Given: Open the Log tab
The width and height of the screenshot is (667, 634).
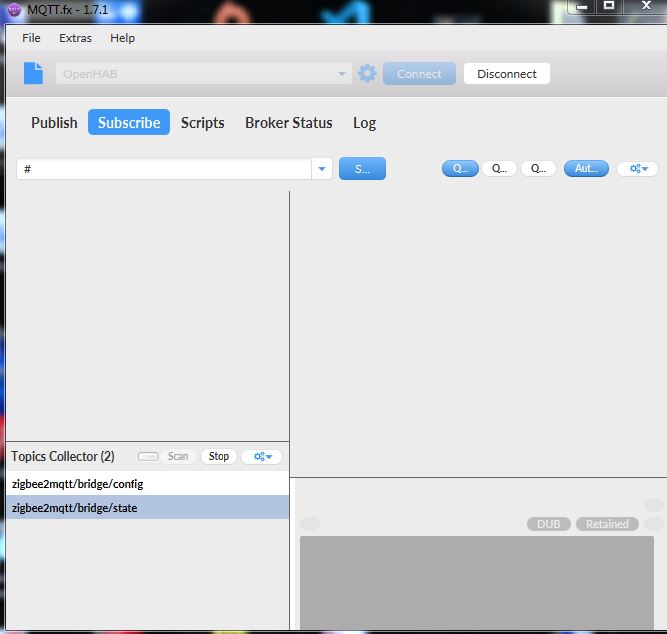Looking at the screenshot, I should coord(365,123).
